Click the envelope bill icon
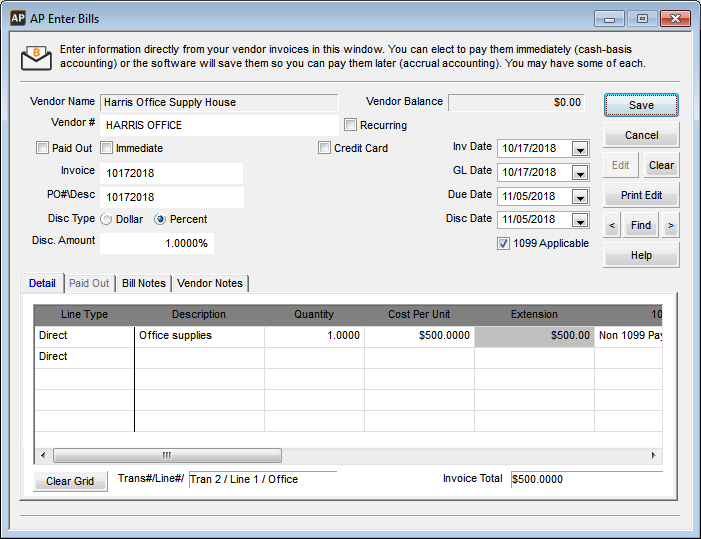The width and height of the screenshot is (701, 539). (37, 57)
